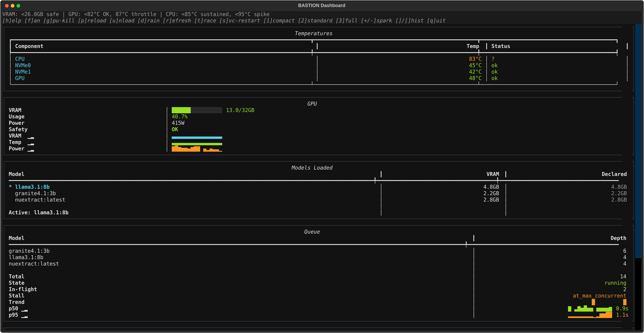Click the Declared column header
Screen dimensions: 644x333
[614, 174]
